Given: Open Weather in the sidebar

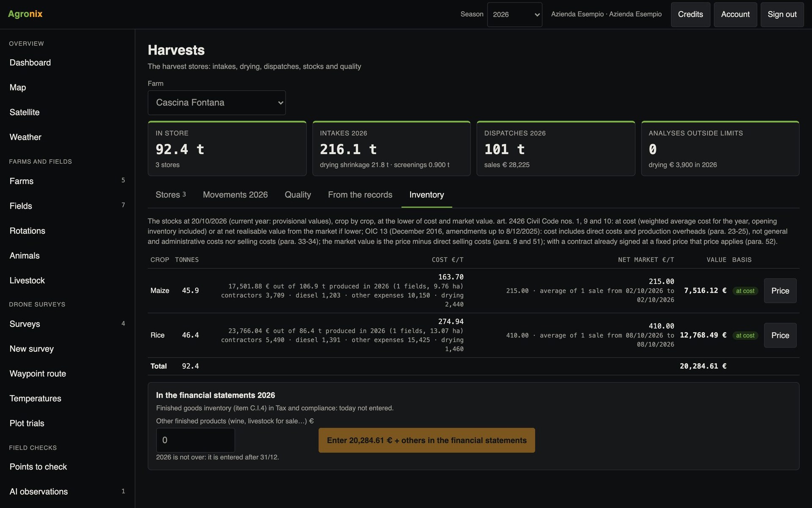Looking at the screenshot, I should coord(67,137).
